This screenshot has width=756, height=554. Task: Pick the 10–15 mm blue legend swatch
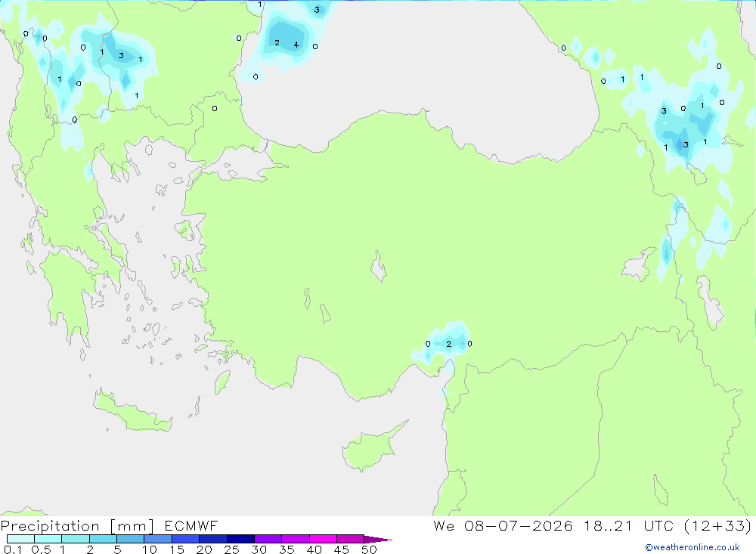[158, 539]
